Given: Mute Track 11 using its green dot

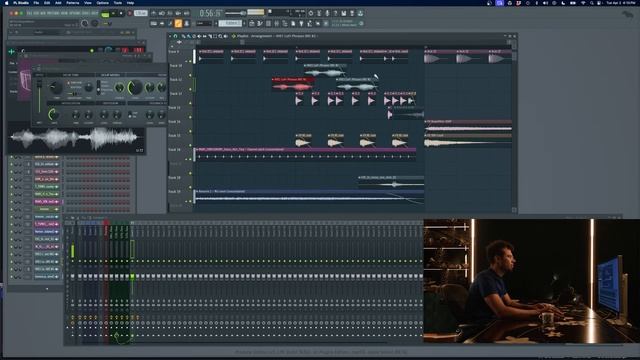Looking at the screenshot, I should point(190,89).
